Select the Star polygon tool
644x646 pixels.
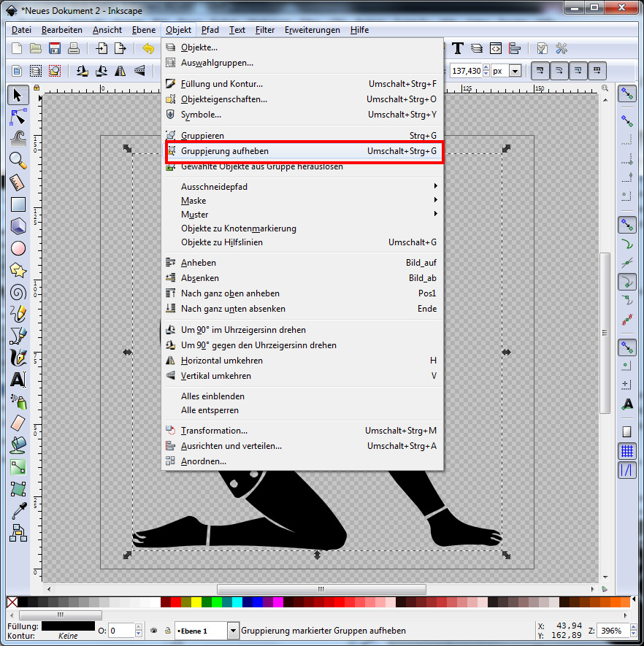pyautogui.click(x=18, y=270)
